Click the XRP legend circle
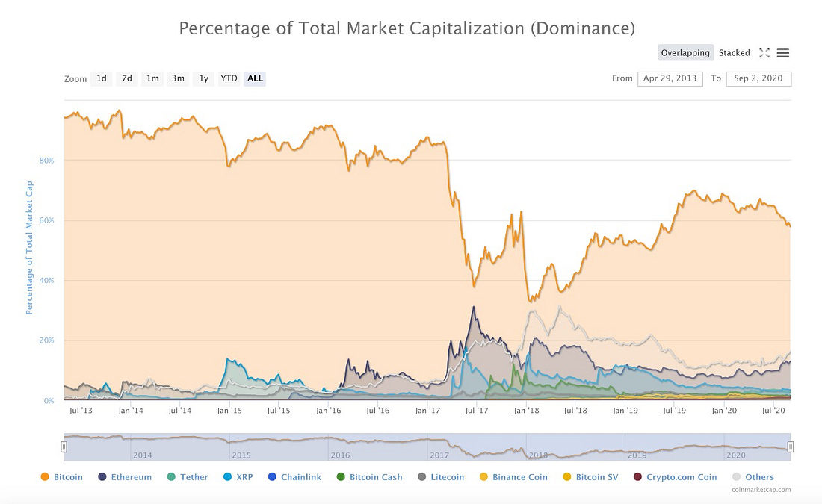 pyautogui.click(x=227, y=477)
